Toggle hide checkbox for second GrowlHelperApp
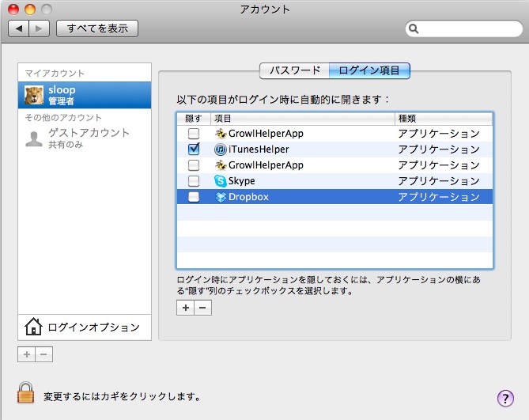 [x=194, y=165]
